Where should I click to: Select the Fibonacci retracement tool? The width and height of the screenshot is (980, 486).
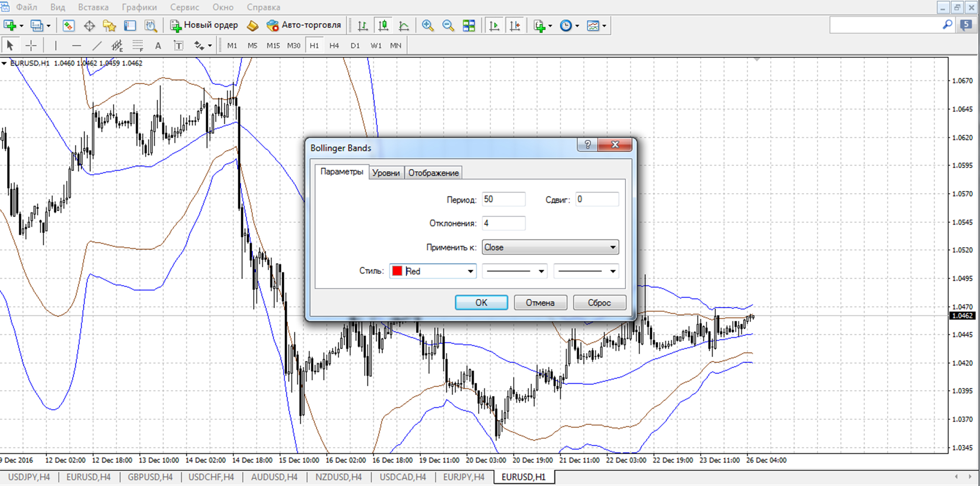(138, 46)
